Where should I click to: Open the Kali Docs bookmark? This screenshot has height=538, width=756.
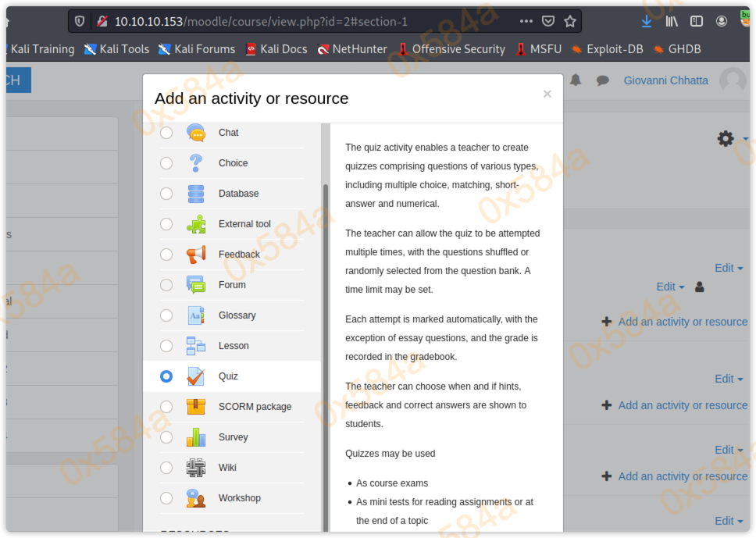276,49
